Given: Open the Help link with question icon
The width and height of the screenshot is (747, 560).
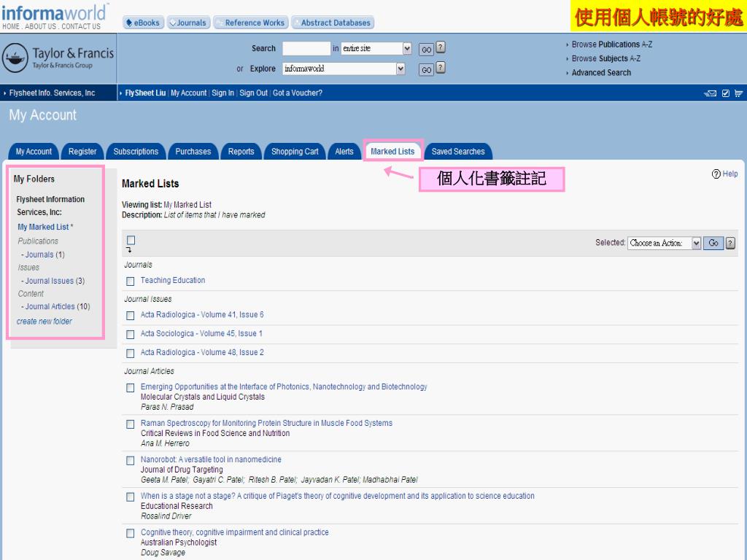Looking at the screenshot, I should [x=724, y=174].
